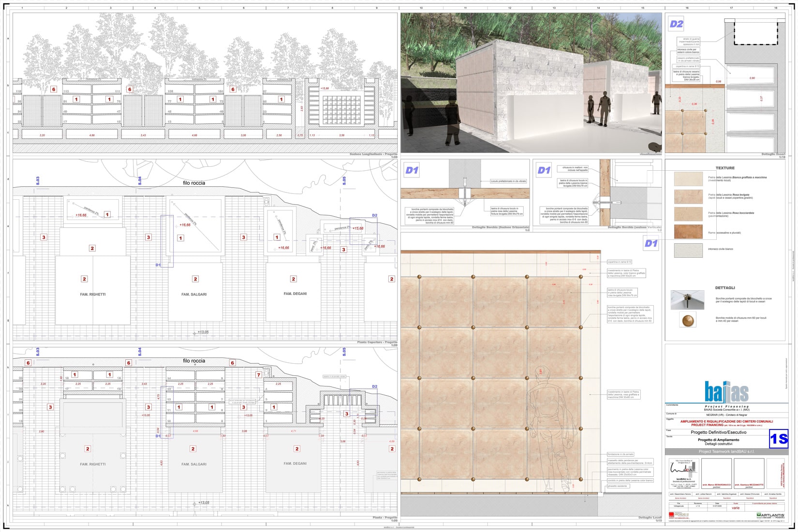Image resolution: width=798 pixels, height=532 pixels.
Task: Click the 'visualizzazione' caption under the rendering
Action: coord(650,154)
